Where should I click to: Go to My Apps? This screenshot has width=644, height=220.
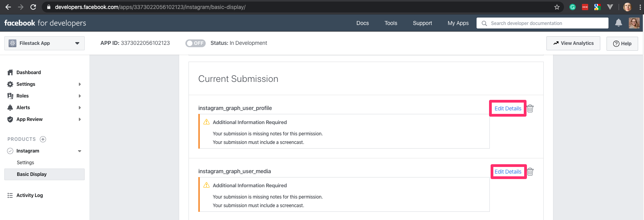458,23
